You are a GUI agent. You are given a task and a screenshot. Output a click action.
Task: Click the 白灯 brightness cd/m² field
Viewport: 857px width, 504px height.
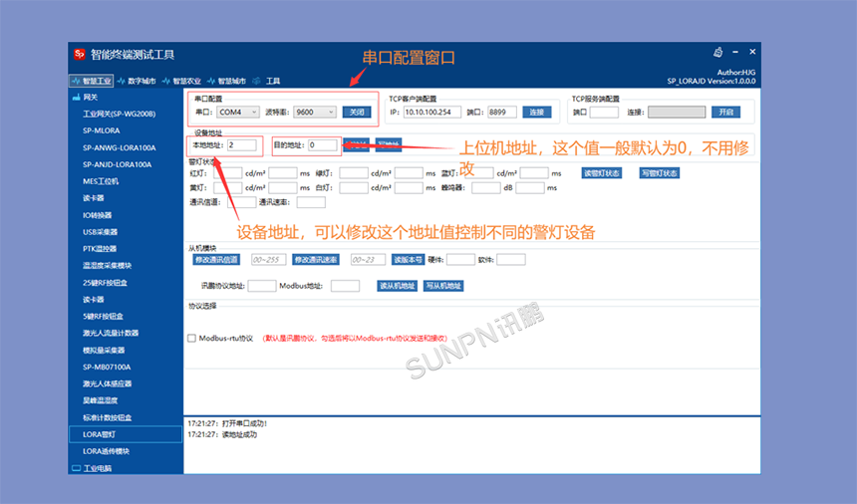tap(354, 188)
